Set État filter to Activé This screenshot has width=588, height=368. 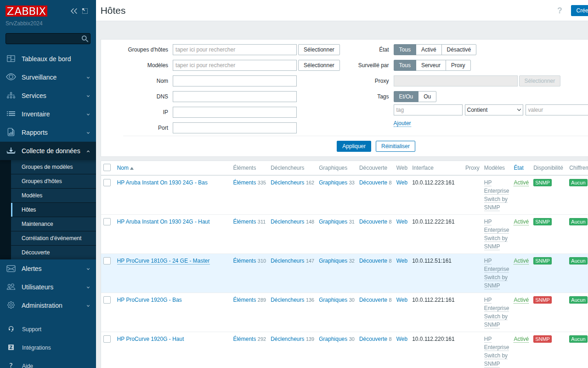pos(429,50)
